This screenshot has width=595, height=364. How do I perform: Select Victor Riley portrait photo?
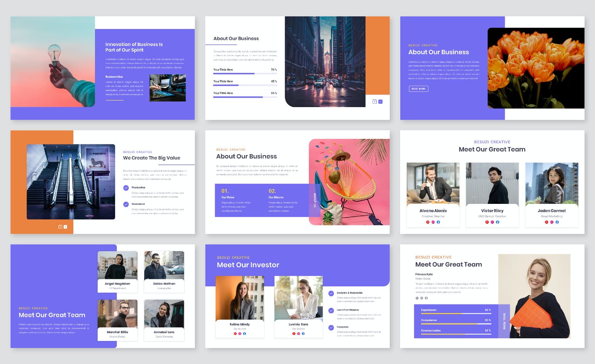click(x=492, y=184)
